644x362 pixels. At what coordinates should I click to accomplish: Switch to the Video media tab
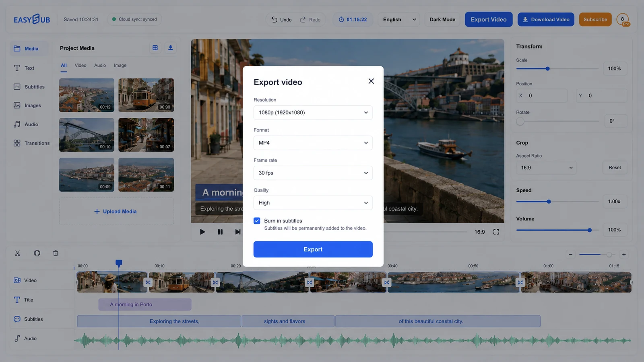pyautogui.click(x=80, y=66)
